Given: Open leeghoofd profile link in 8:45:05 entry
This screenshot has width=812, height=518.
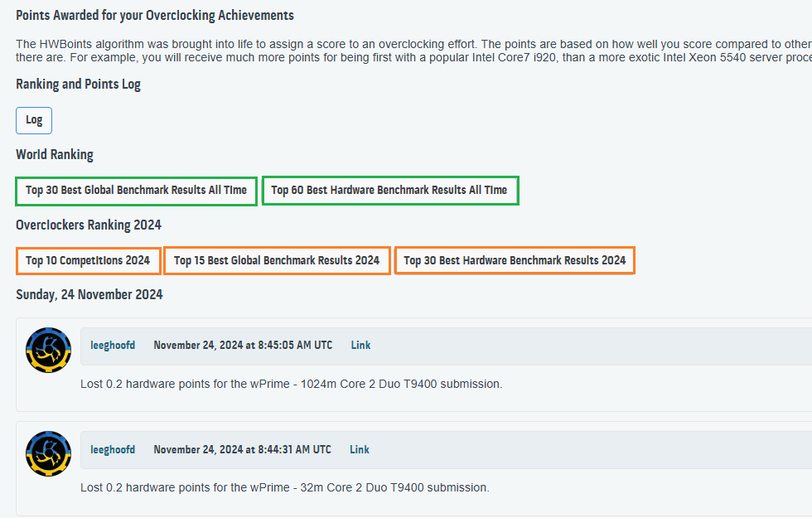Looking at the screenshot, I should click(x=113, y=346).
